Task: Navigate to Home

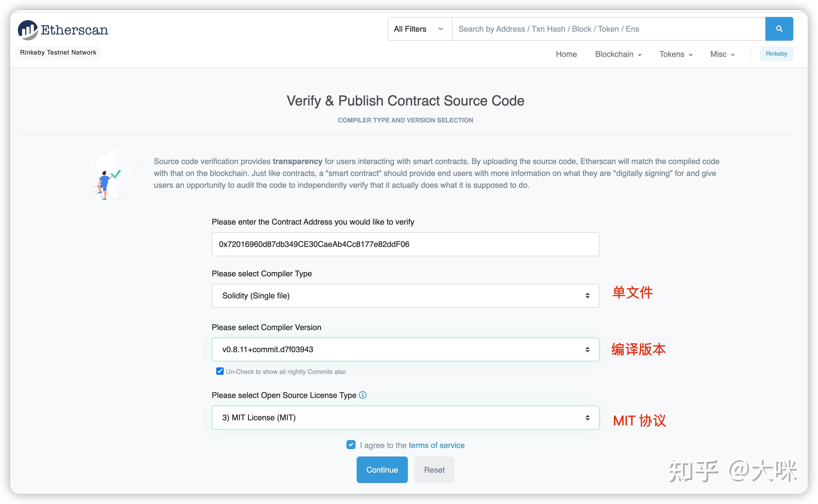Action: pyautogui.click(x=566, y=54)
